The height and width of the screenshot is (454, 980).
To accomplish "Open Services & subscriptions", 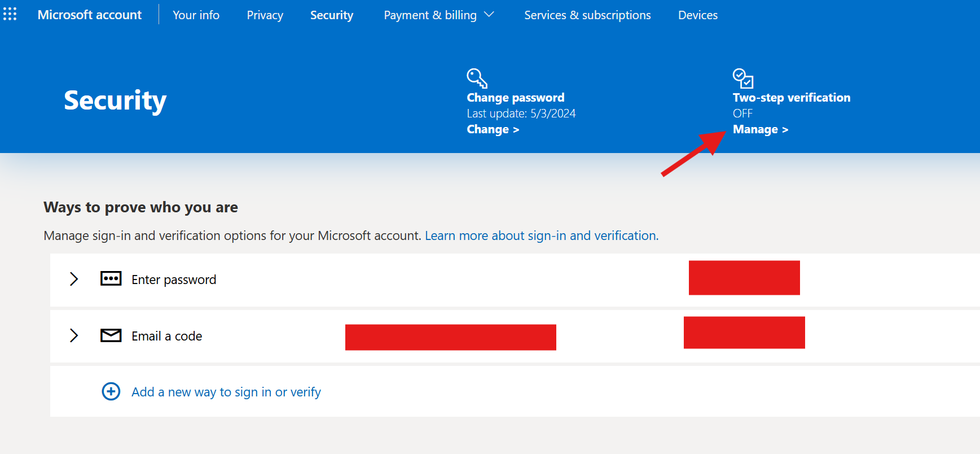I will (x=587, y=15).
